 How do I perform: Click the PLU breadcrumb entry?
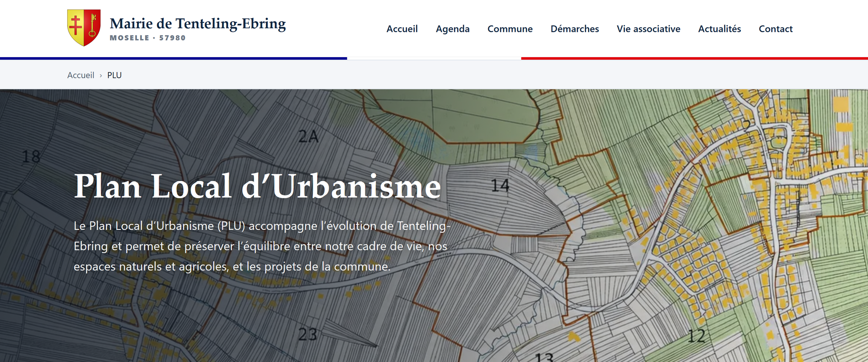pos(114,75)
